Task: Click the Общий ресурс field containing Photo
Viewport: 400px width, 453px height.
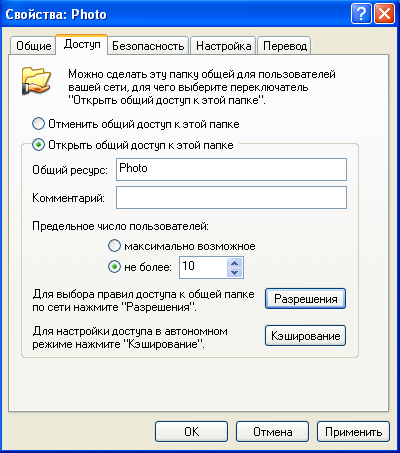Action: (231, 169)
